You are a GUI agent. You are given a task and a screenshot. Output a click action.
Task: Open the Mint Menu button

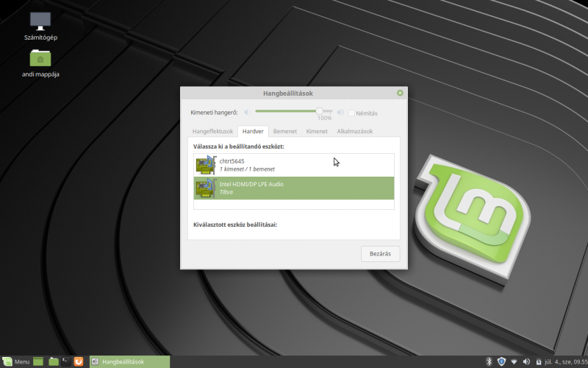tap(15, 361)
